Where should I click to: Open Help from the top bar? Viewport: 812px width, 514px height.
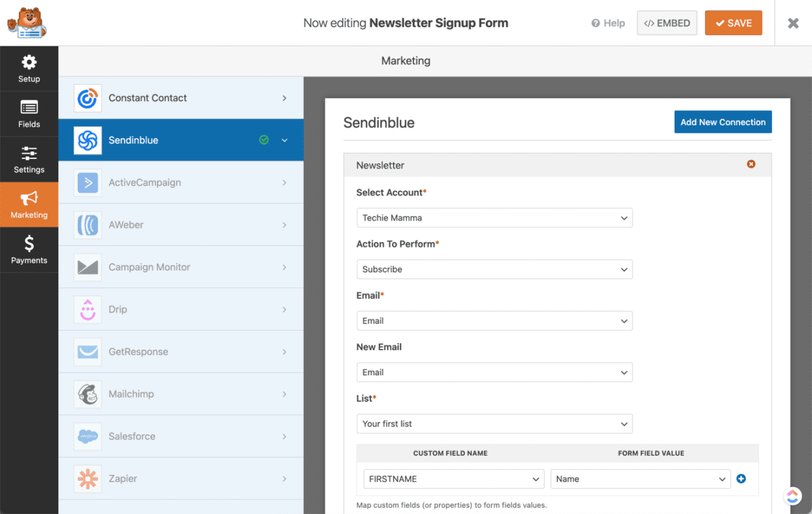coord(608,23)
